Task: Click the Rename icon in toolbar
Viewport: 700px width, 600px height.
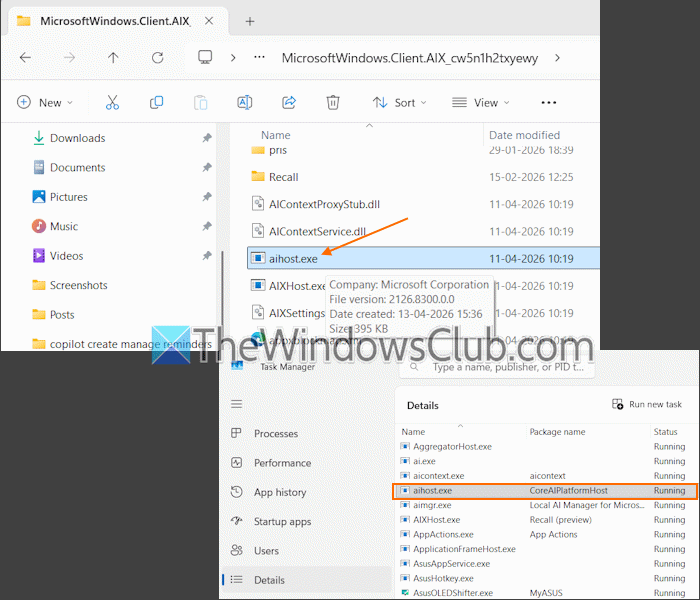Action: [245, 103]
